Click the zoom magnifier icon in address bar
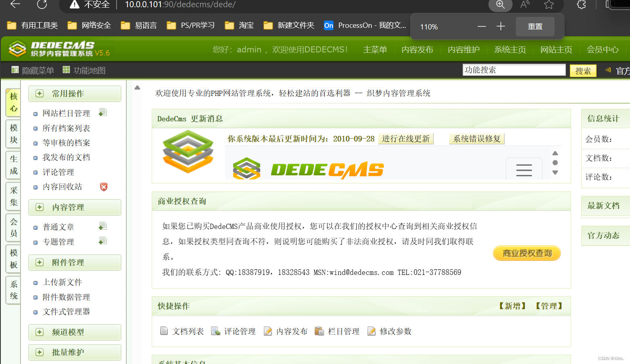 pyautogui.click(x=500, y=4)
